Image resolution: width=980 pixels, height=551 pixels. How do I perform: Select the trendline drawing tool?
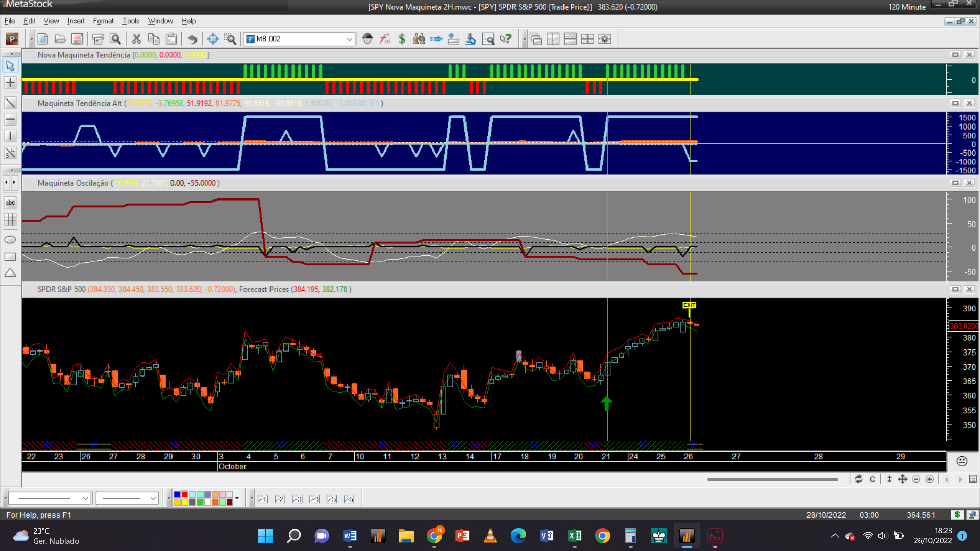[10, 103]
